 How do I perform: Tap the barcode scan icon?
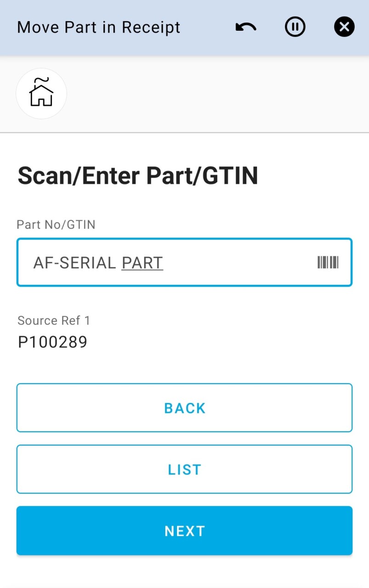point(328,263)
